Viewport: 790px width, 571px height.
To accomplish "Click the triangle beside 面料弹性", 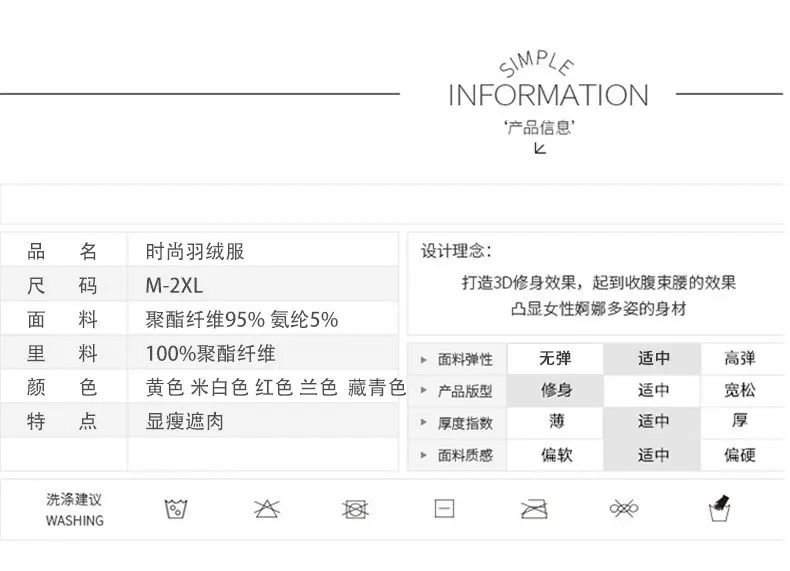I will coord(424,360).
